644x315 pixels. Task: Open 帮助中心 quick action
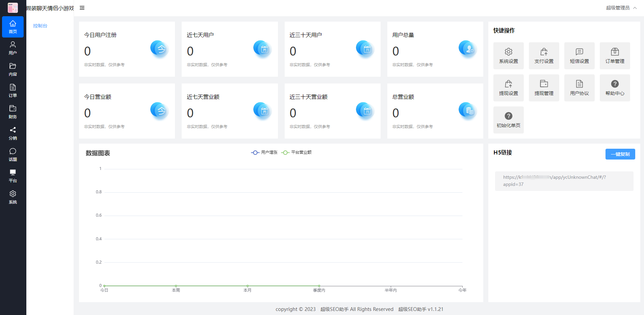(x=615, y=88)
